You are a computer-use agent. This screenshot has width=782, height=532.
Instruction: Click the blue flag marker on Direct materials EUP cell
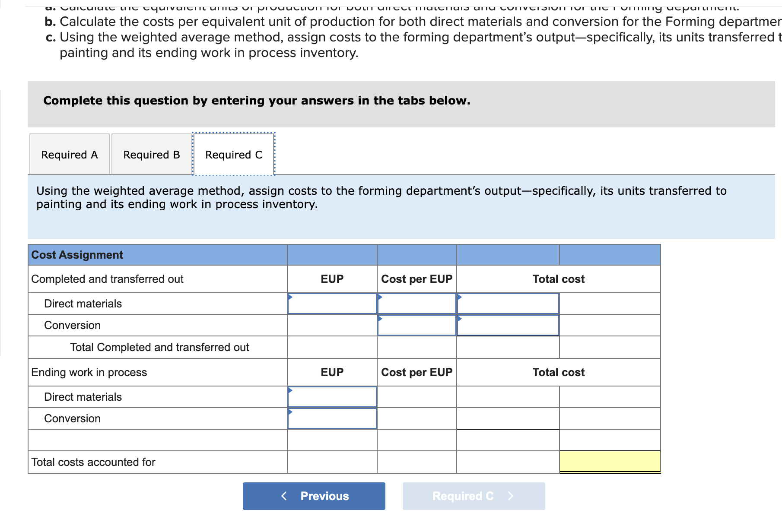(290, 298)
